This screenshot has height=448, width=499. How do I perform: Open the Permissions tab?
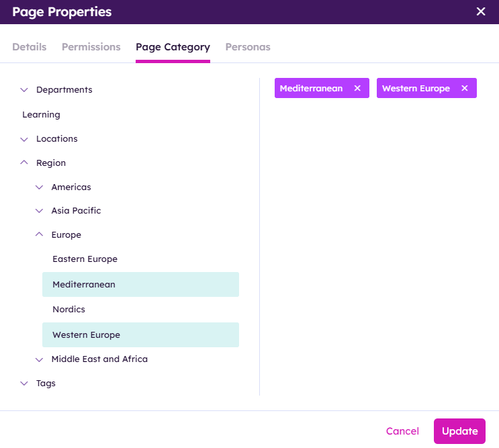point(91,47)
